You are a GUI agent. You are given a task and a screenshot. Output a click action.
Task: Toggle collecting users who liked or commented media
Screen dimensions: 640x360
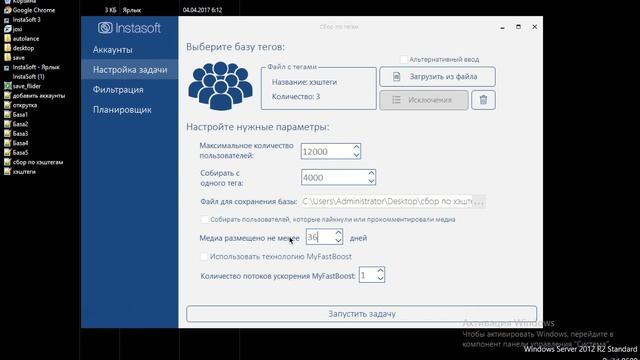tap(204, 220)
